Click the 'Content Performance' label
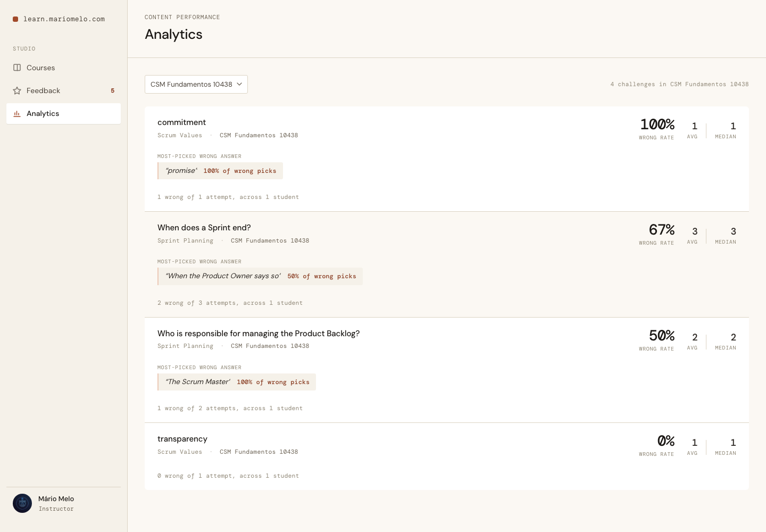This screenshot has height=532, width=766. pos(182,18)
